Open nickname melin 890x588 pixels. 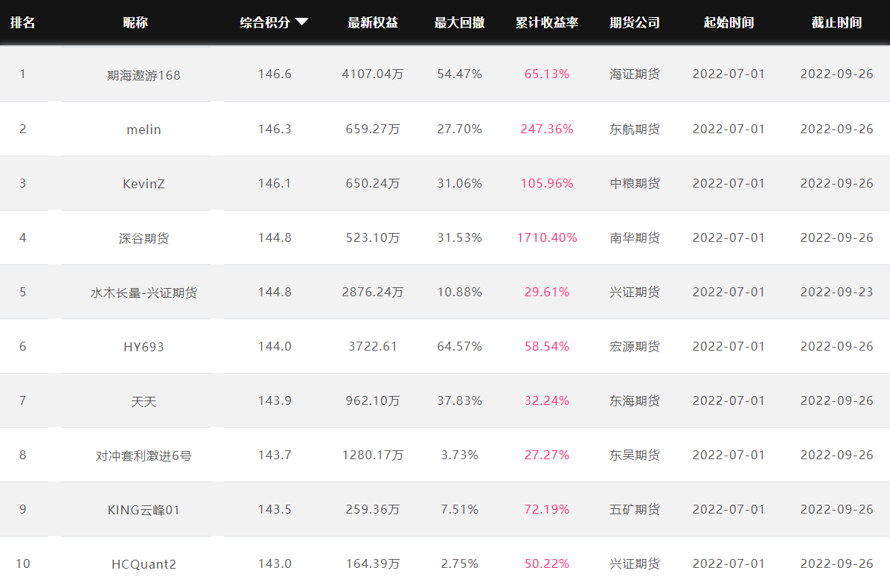144,130
